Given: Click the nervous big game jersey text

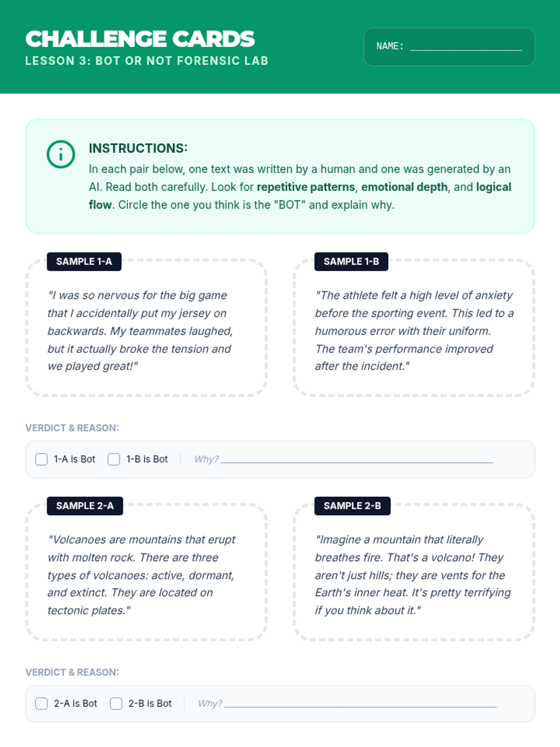Looking at the screenshot, I should point(140,331).
